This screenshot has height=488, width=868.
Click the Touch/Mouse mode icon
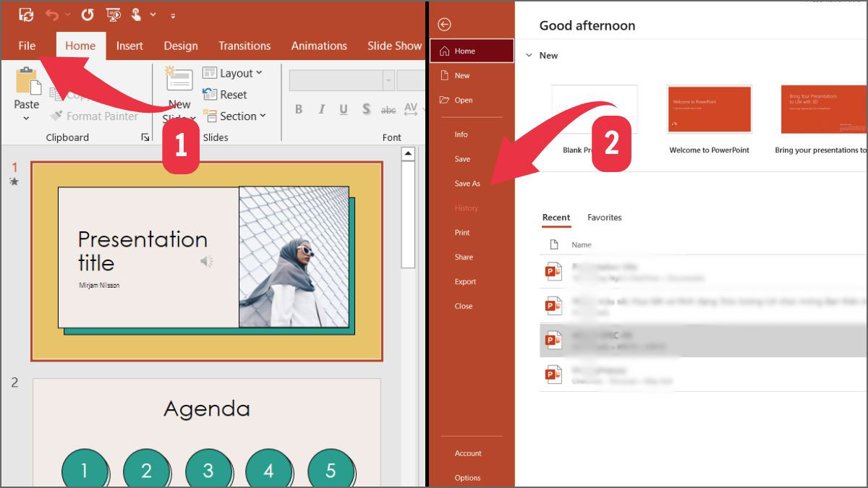(x=137, y=14)
